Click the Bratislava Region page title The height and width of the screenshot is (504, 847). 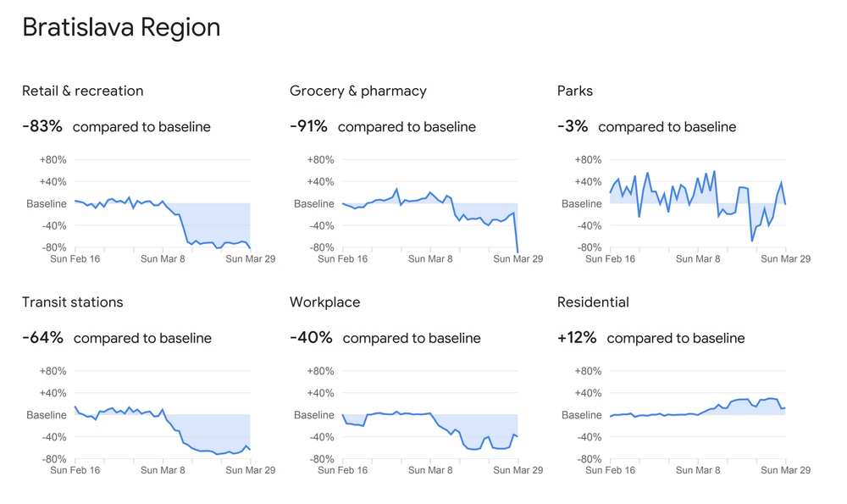121,28
